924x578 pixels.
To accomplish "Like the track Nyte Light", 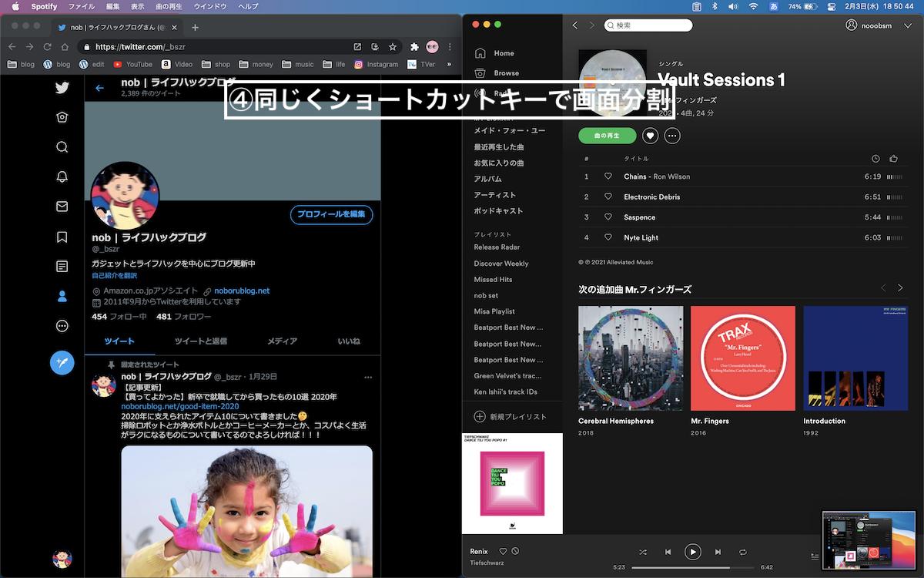I will (x=608, y=237).
